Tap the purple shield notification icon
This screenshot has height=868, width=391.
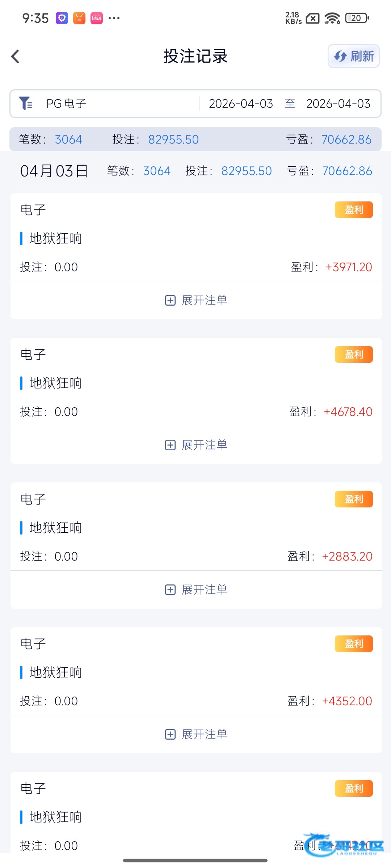[62, 18]
